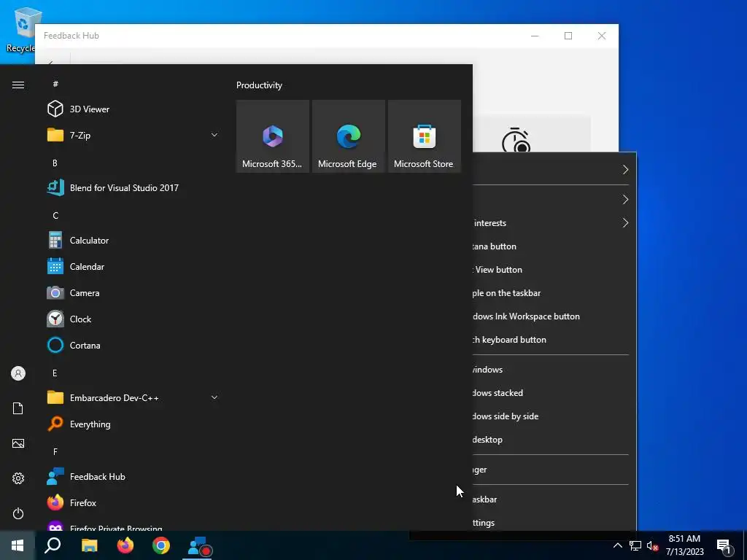Toggle People on the taskbar entry
This screenshot has width=747, height=560.
[554, 293]
